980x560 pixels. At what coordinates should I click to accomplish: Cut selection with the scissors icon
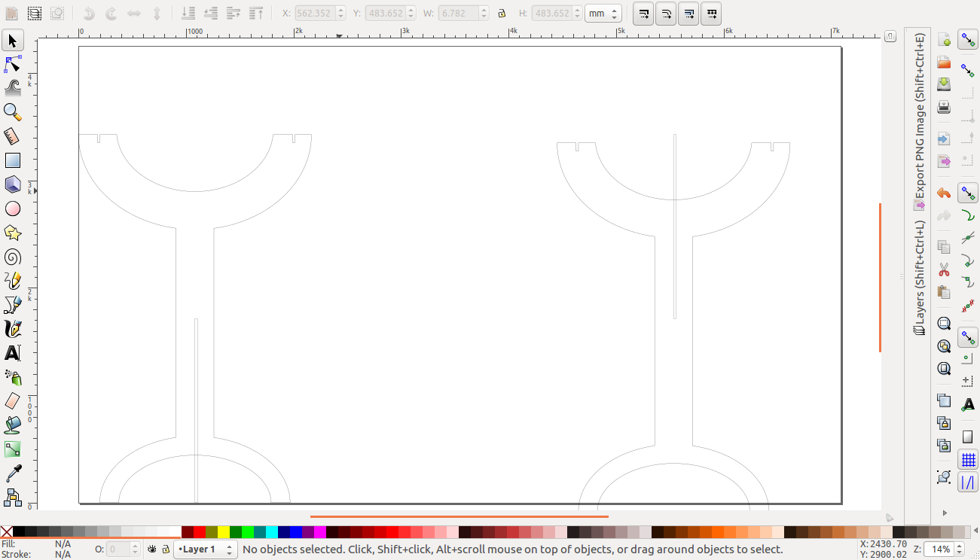coord(944,269)
